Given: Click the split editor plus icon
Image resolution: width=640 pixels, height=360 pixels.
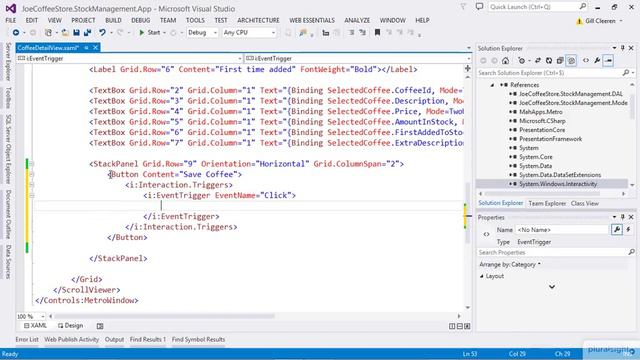Looking at the screenshot, I should 468,69.
